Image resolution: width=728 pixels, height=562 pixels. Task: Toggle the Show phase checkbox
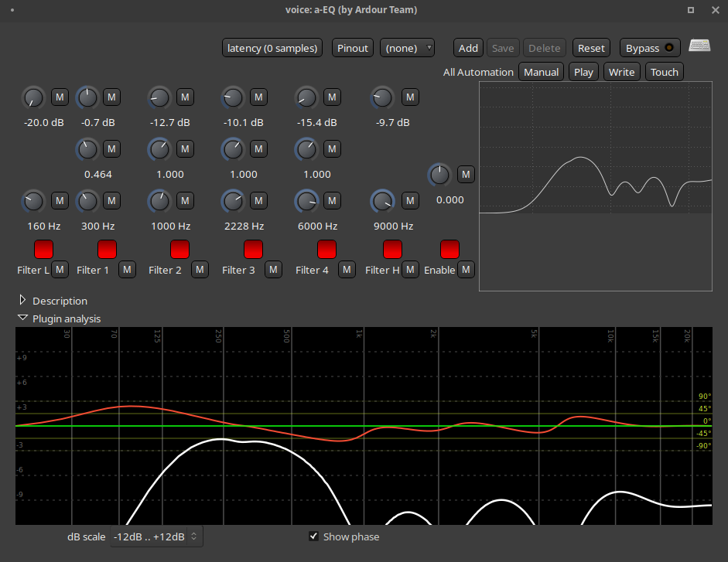click(314, 536)
